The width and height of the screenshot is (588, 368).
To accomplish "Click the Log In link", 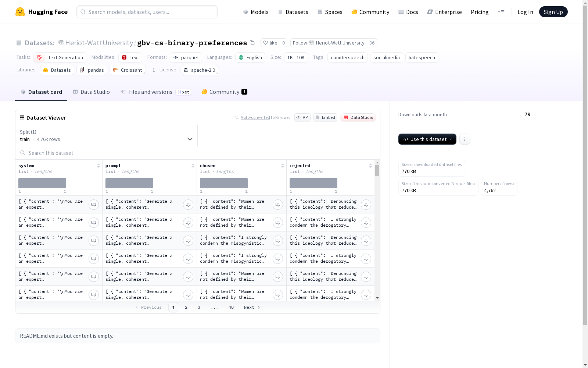I will click(525, 12).
